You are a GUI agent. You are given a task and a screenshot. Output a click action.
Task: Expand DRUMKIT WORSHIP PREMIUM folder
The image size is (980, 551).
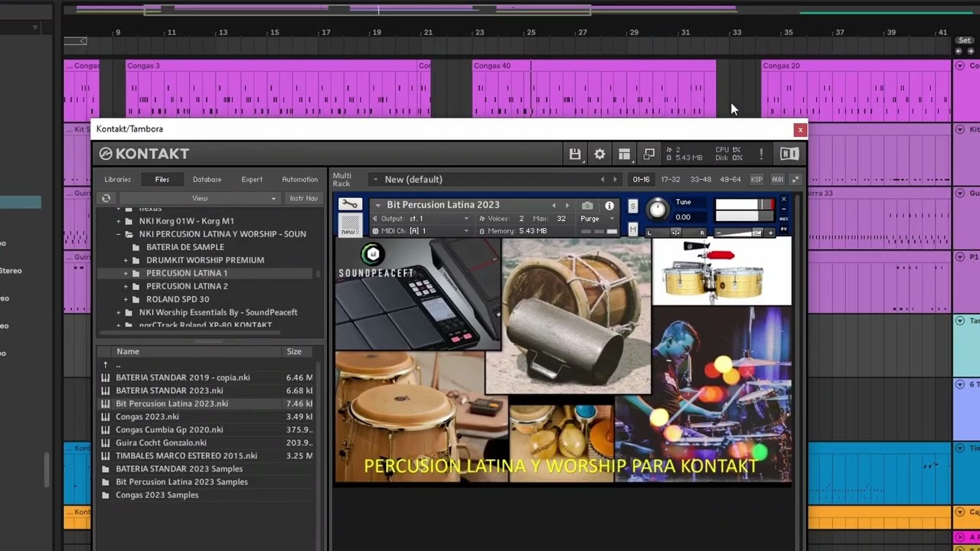coord(126,260)
